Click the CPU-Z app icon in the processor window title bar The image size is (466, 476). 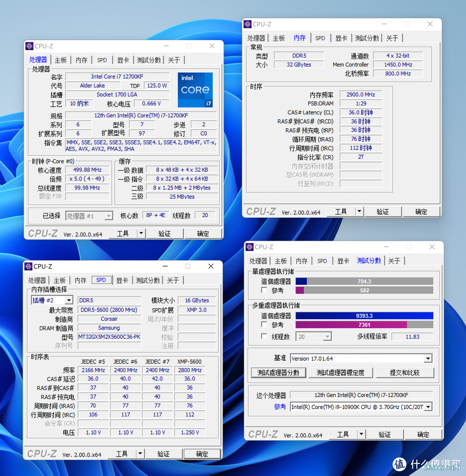[x=29, y=46]
